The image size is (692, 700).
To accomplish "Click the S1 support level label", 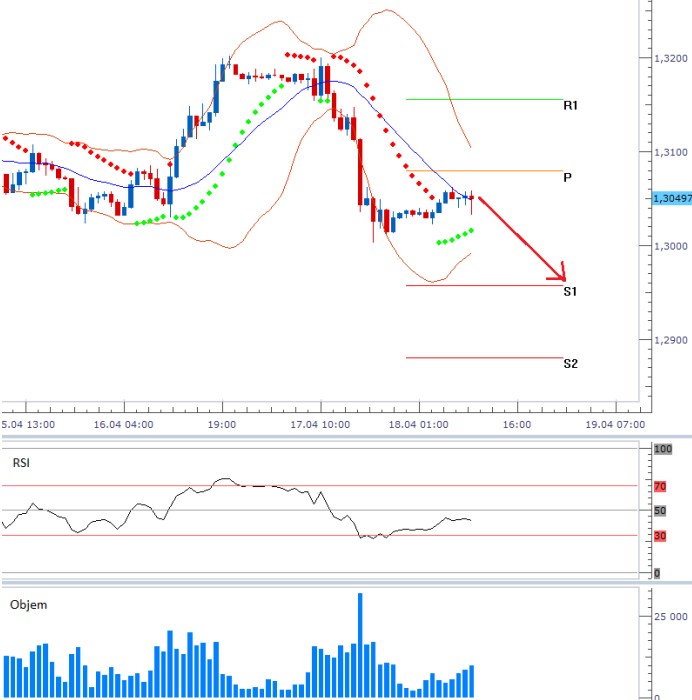I will (x=570, y=292).
